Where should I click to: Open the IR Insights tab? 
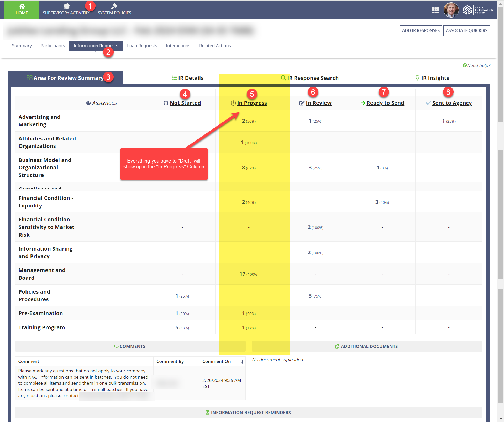click(432, 78)
